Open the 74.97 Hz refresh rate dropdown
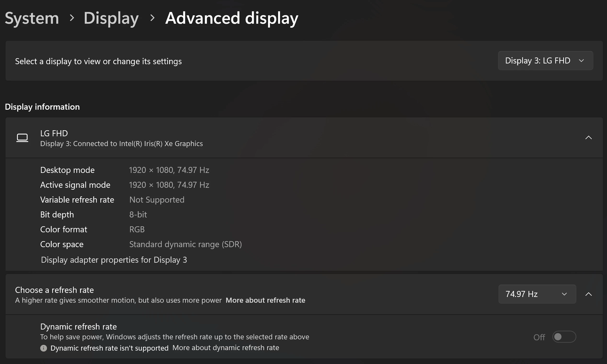607x364 pixels. [537, 294]
